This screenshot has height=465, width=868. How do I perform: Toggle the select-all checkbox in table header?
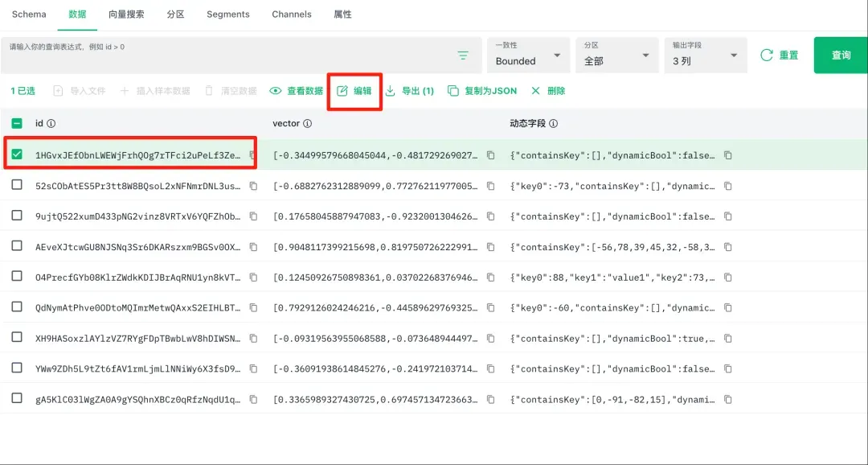17,124
